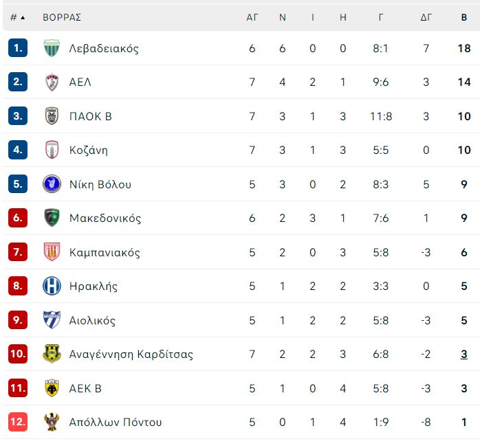Open the Ηρακλής blue H logo
The width and height of the screenshot is (480, 448).
[52, 286]
